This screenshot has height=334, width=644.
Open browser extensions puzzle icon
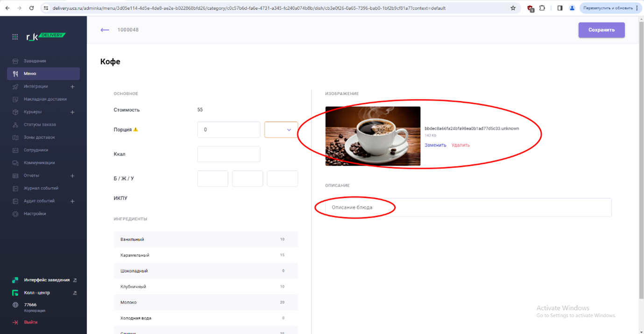(542, 8)
